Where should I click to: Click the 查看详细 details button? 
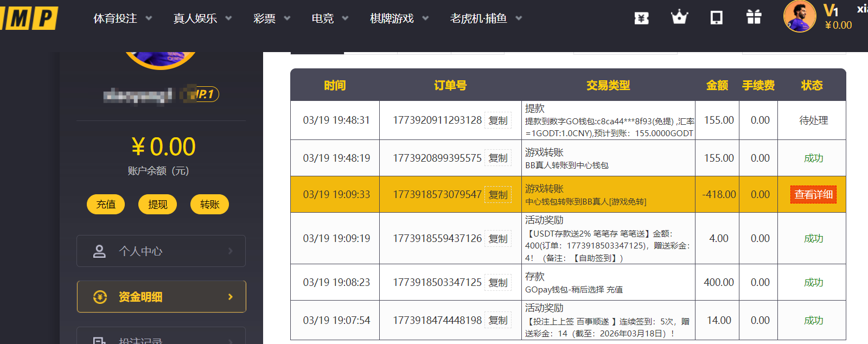click(813, 194)
